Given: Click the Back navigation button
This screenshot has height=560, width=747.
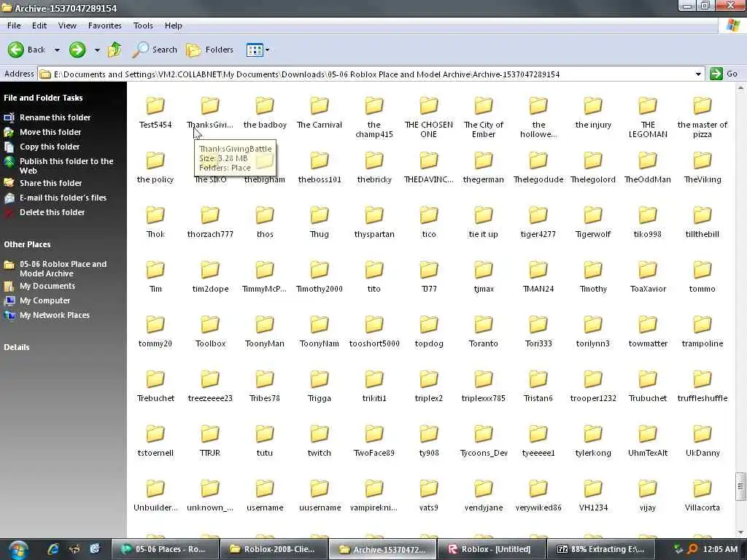Looking at the screenshot, I should click(27, 50).
